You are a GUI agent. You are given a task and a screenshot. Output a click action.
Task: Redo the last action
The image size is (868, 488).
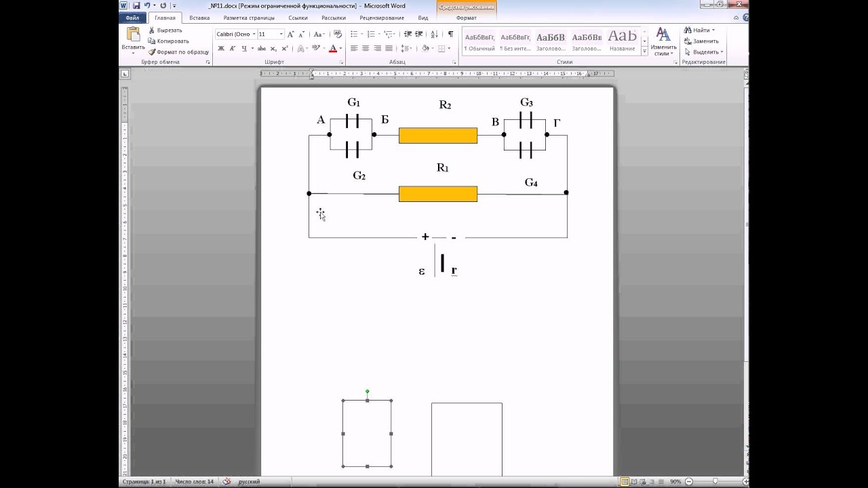coord(163,5)
